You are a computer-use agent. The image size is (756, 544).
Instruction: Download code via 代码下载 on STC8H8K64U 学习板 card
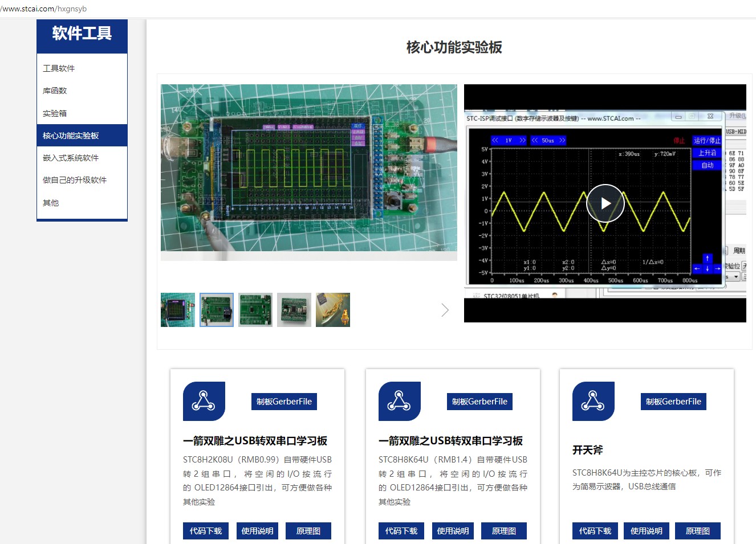(401, 531)
